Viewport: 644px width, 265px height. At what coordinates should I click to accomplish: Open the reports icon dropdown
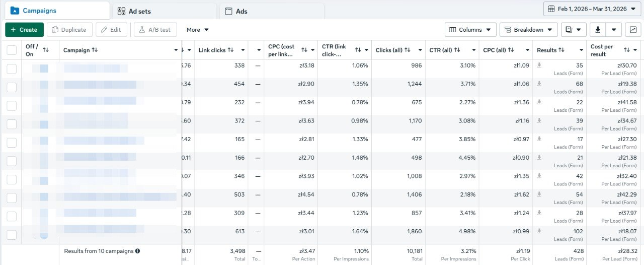click(x=574, y=30)
